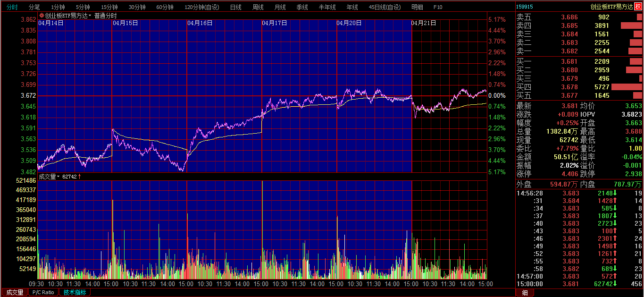Click the 最低 value 3.614

[634, 140]
